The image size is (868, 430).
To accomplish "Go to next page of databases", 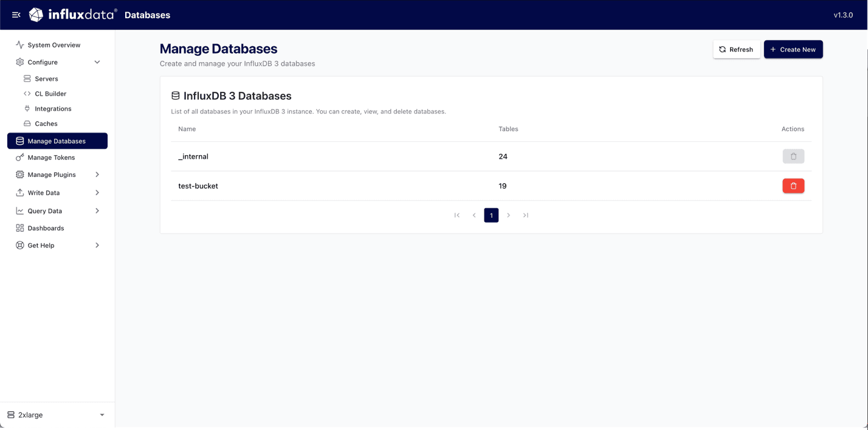I will coord(509,215).
